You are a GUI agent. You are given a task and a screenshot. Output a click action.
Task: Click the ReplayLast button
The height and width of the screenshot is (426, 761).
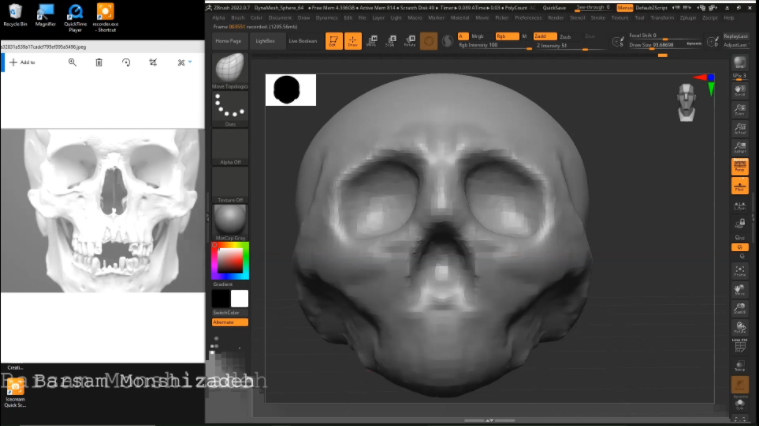coord(735,36)
